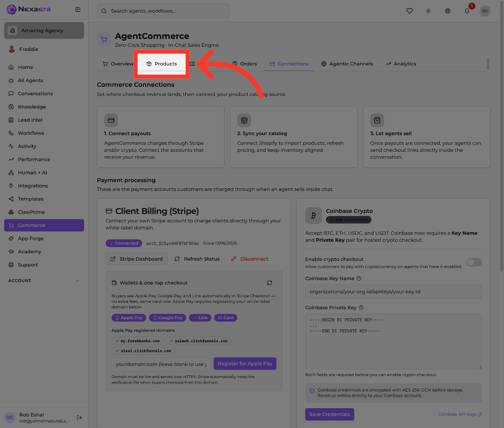This screenshot has width=504, height=428.
Task: Toggle light theme sun icon
Action: (428, 11)
